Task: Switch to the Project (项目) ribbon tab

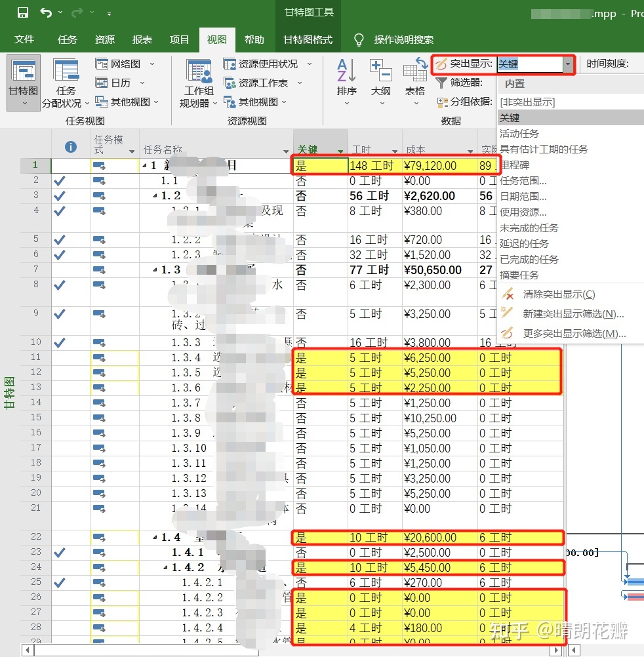Action: point(179,39)
